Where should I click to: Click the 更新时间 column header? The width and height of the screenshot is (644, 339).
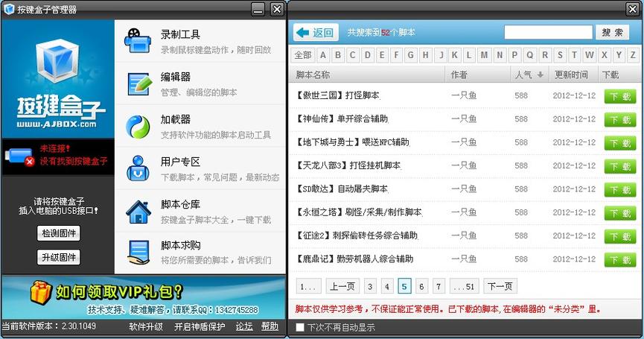tap(571, 75)
